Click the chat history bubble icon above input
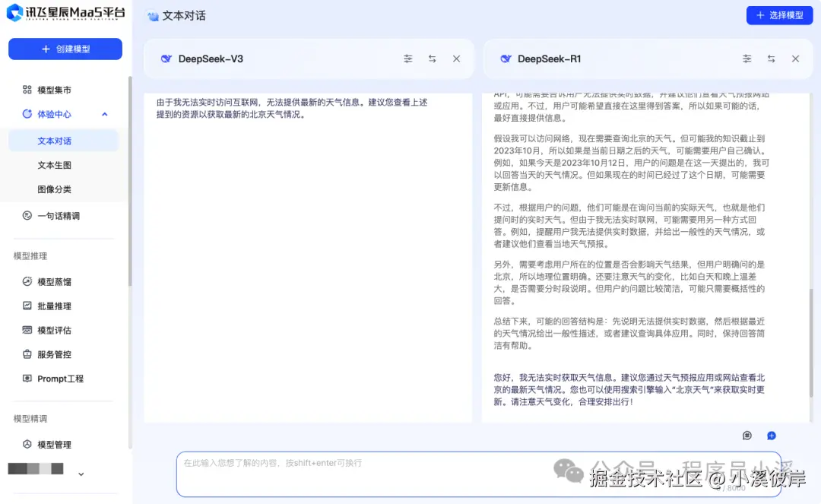 (747, 436)
